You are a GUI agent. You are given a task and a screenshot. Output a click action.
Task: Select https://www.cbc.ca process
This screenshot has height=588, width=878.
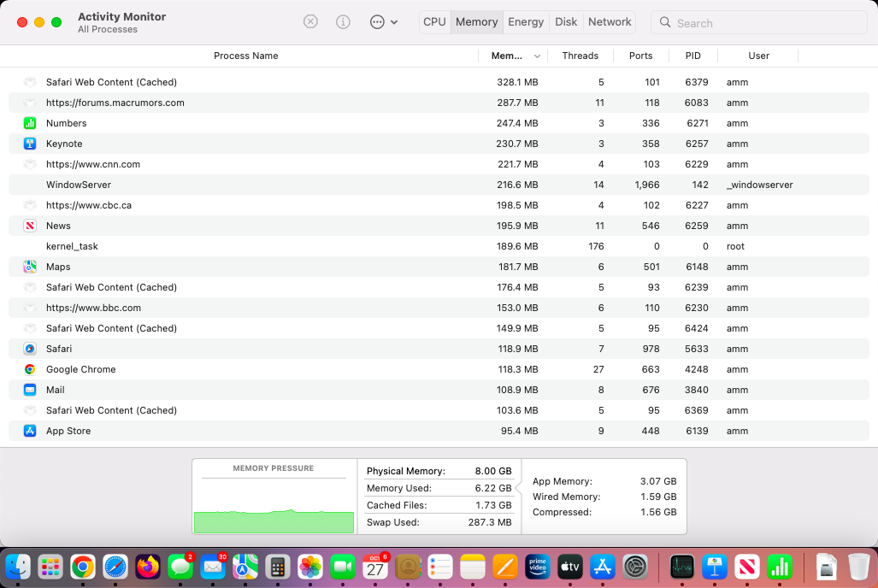click(439, 205)
